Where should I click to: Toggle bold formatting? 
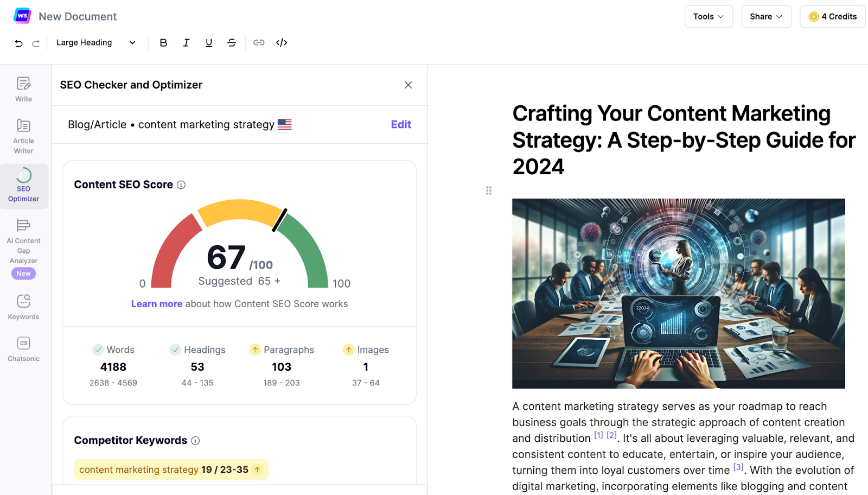coord(163,42)
